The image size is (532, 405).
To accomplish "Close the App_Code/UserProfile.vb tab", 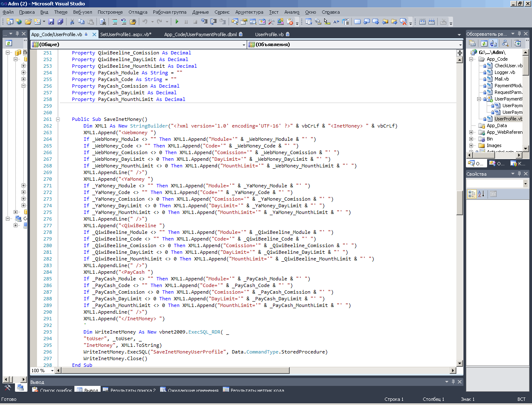I will click(x=94, y=34).
